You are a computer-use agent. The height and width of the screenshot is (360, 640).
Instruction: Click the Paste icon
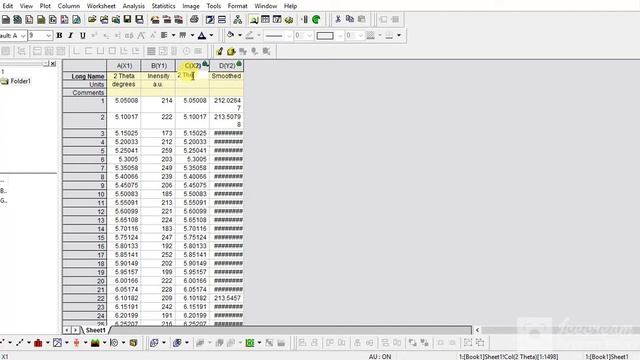pyautogui.click(x=362, y=19)
